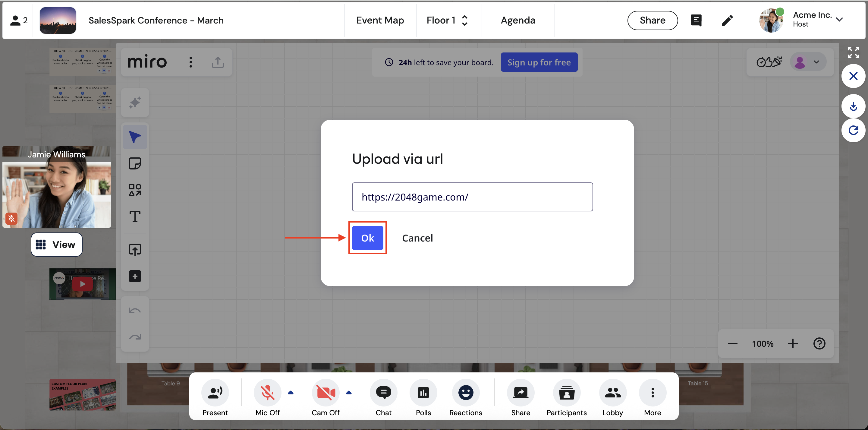Click the refresh whiteboard icon
The height and width of the screenshot is (430, 868).
[853, 130]
